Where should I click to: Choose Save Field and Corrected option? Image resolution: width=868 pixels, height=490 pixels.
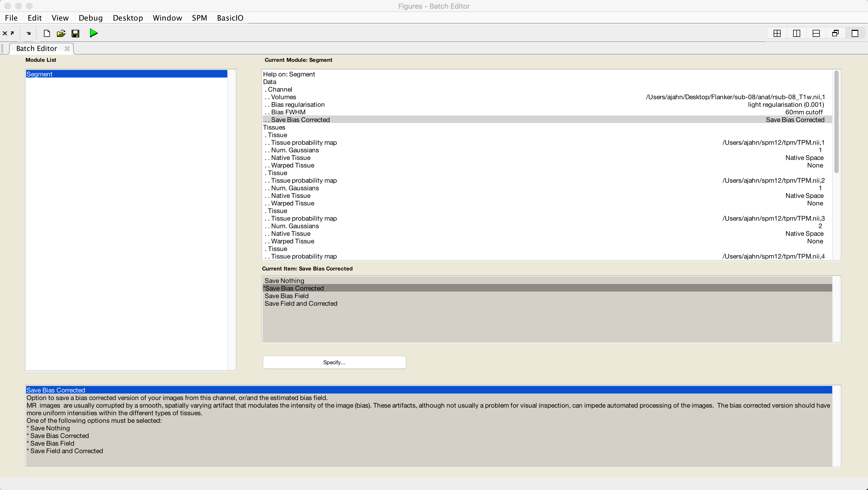tap(547, 304)
